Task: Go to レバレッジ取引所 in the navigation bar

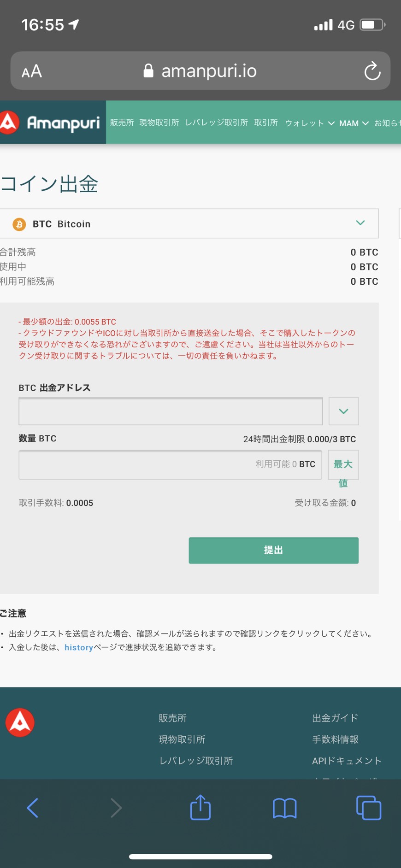Action: [x=217, y=123]
